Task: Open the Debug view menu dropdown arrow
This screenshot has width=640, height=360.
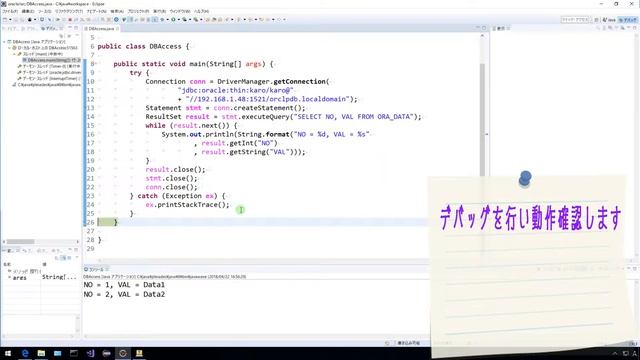Action: point(76,36)
